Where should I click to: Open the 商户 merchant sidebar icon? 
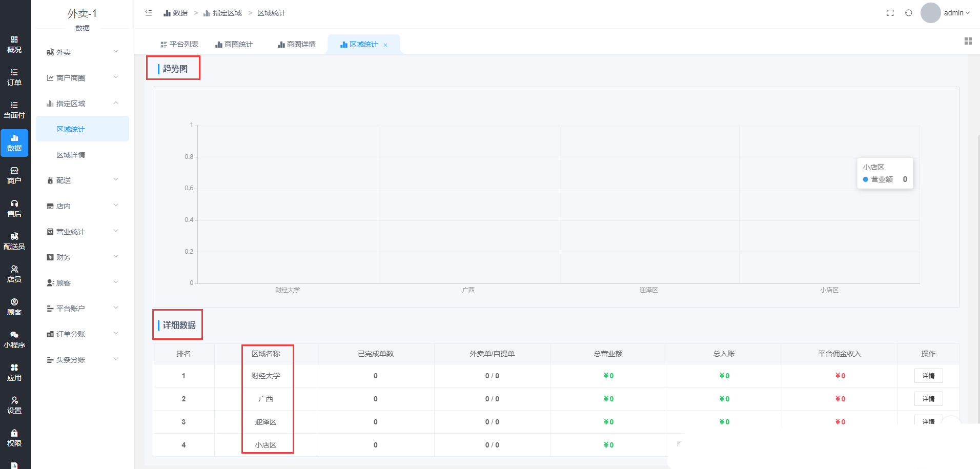tap(14, 176)
